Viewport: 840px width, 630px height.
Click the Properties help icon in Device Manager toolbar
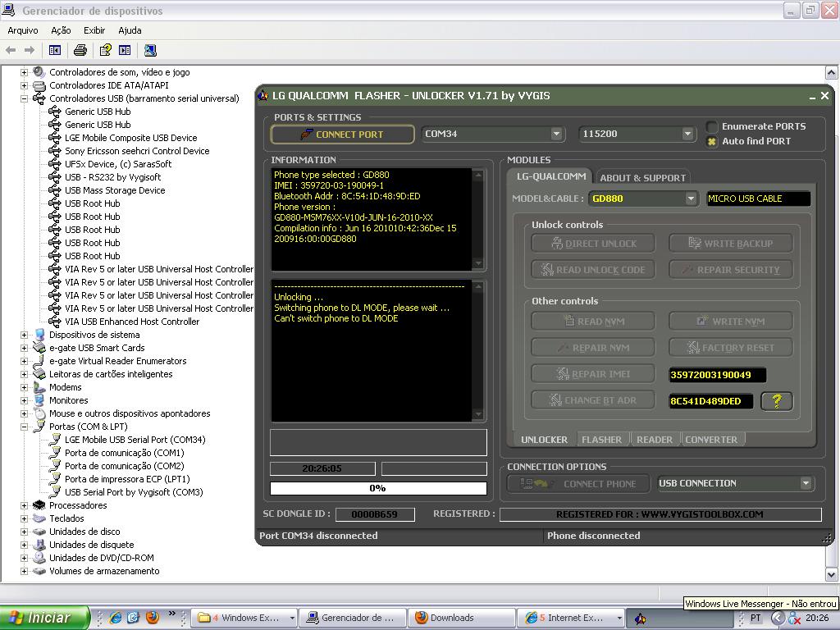click(x=106, y=50)
